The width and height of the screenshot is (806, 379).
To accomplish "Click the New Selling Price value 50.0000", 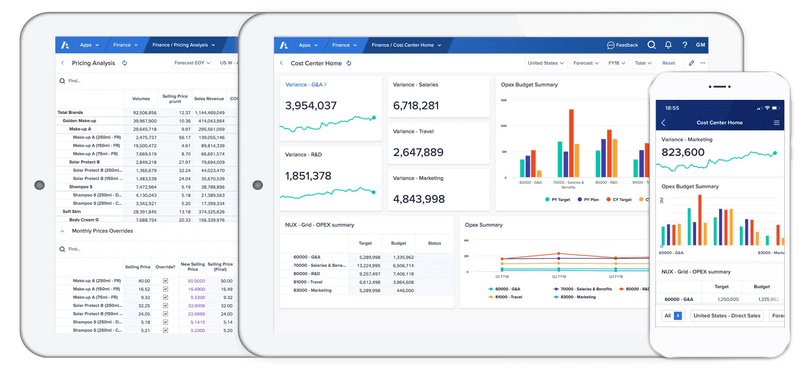I will coord(196,281).
